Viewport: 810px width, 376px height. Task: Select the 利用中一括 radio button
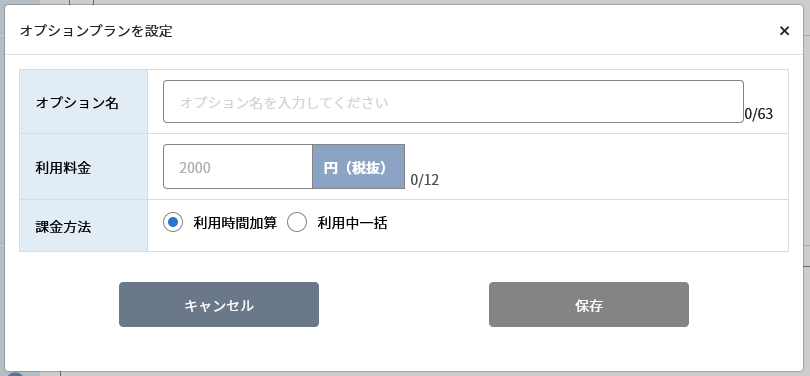pyautogui.click(x=297, y=223)
